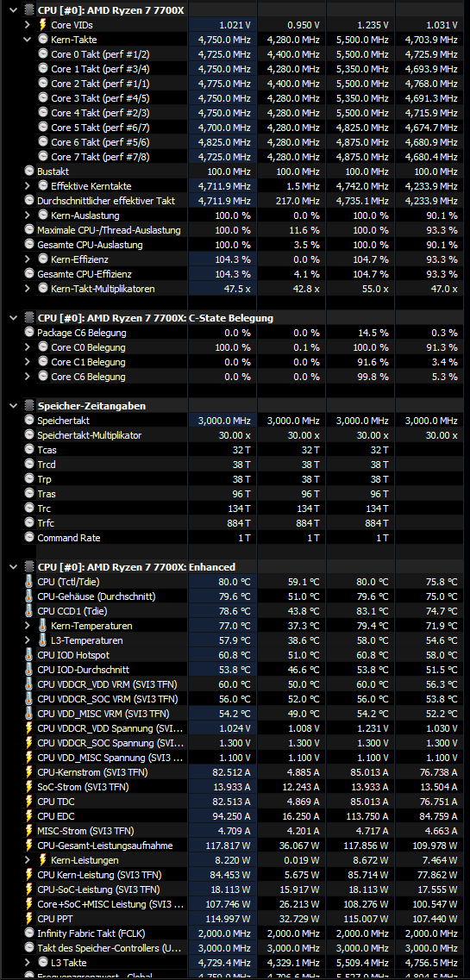Click the lightning icon of CPU EDC
The image size is (470, 980).
(28, 816)
